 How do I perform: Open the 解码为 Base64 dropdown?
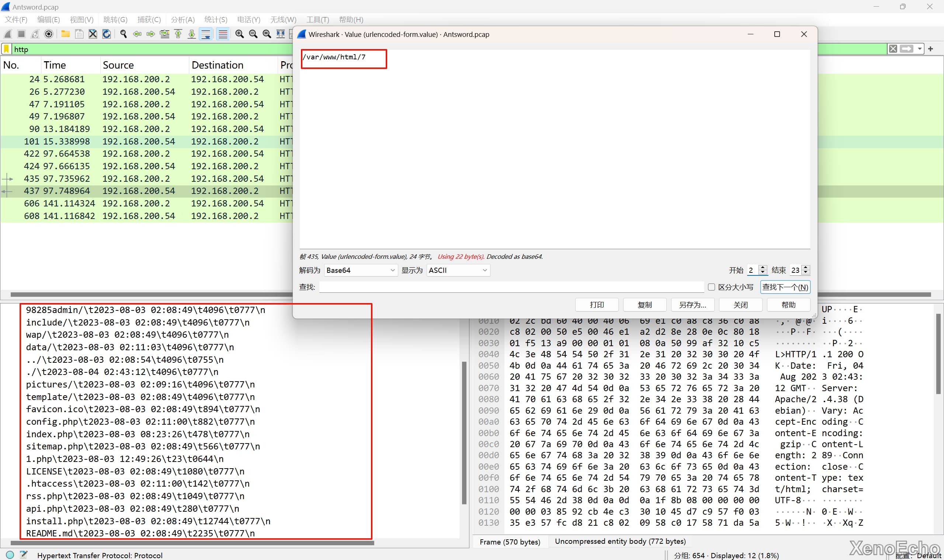tap(361, 270)
